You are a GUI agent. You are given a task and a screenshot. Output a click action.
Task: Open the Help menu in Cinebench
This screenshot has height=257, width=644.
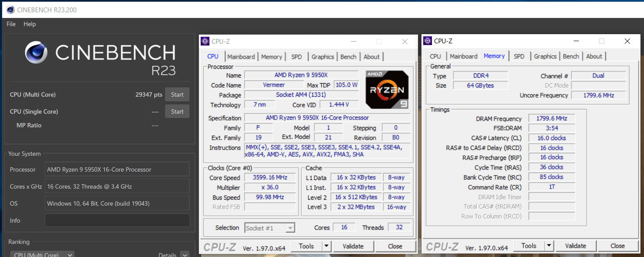coord(30,24)
